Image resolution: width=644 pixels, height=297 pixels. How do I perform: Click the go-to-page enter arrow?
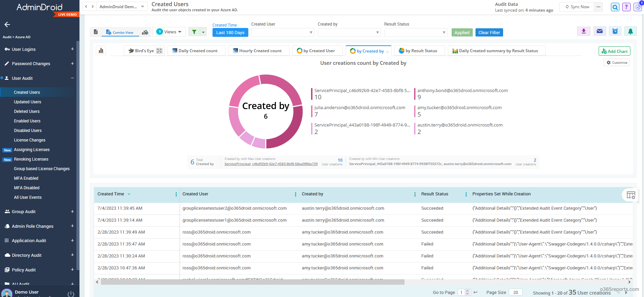point(475,292)
